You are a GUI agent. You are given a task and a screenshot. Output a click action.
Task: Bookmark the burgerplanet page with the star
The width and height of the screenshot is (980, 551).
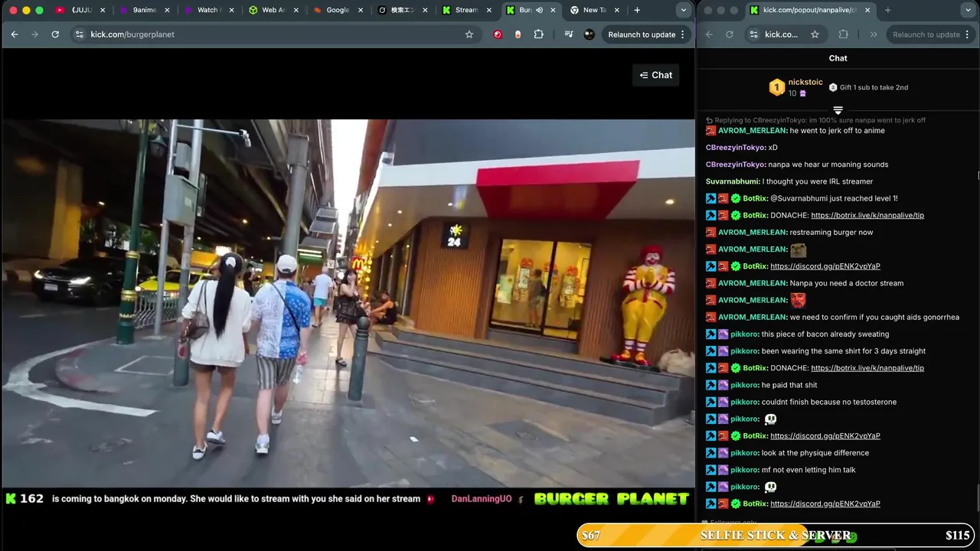click(x=469, y=34)
